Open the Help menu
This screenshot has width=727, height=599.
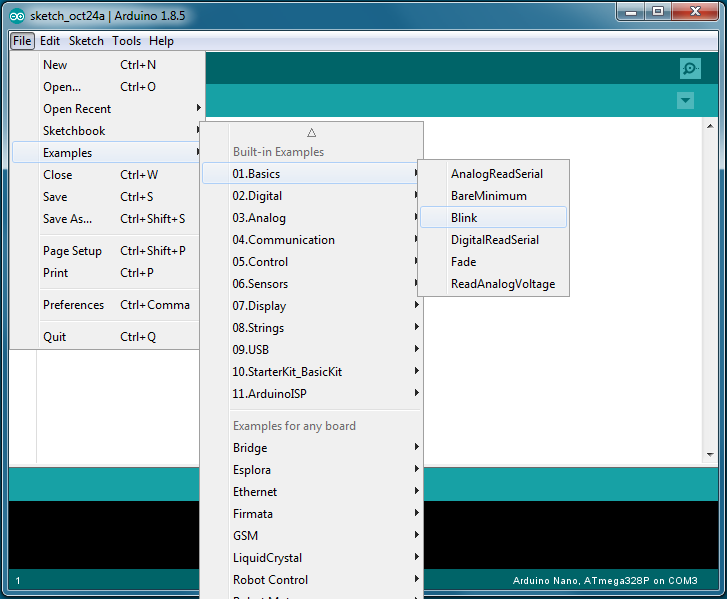click(161, 41)
